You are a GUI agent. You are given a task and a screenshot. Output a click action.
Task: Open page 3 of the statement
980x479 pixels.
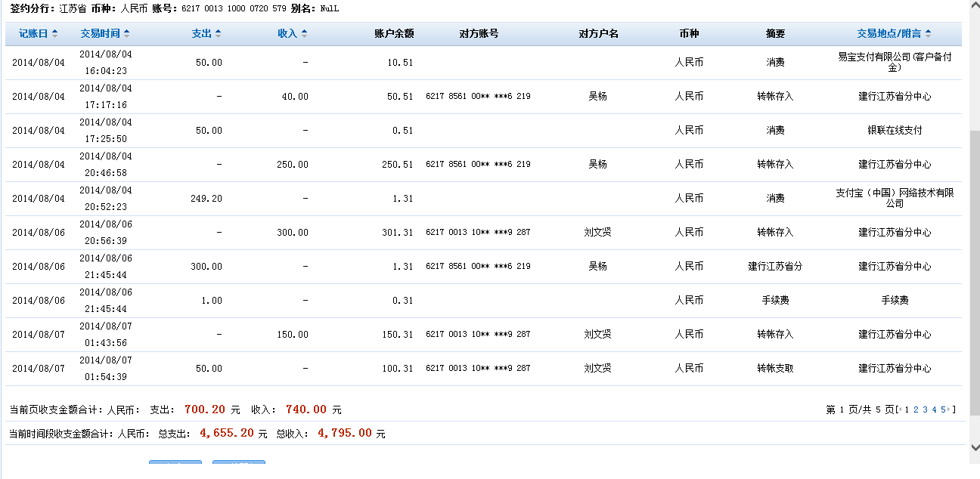point(925,409)
